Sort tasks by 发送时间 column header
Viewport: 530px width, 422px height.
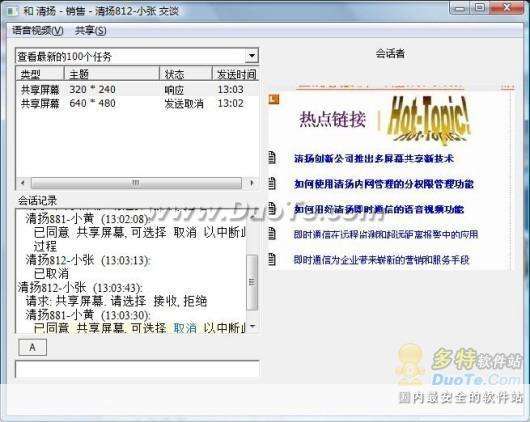click(236, 74)
